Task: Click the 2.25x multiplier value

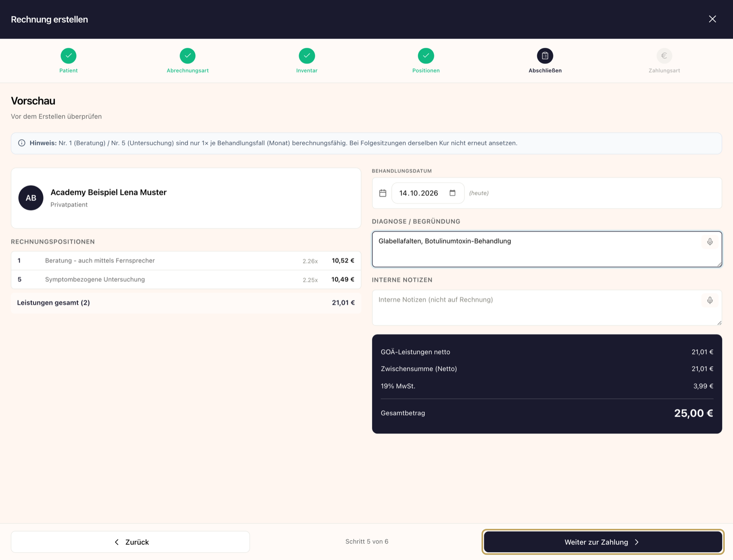Action: click(310, 280)
